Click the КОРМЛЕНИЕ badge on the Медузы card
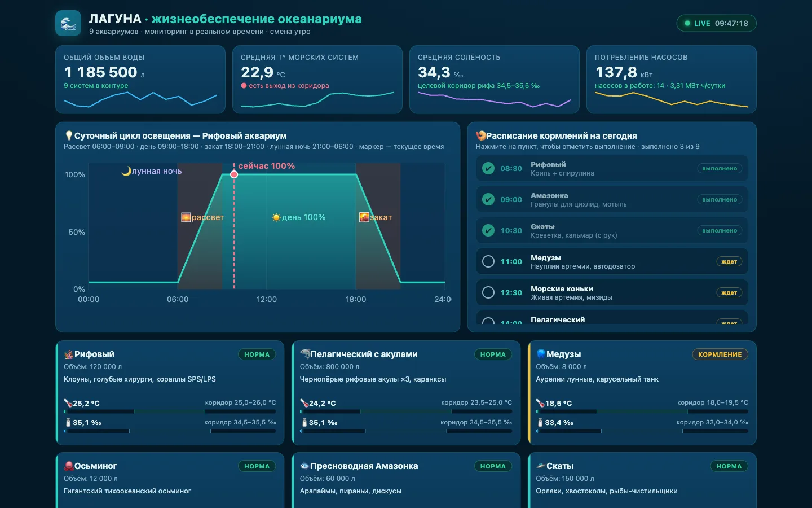This screenshot has width=812, height=508. pyautogui.click(x=720, y=354)
